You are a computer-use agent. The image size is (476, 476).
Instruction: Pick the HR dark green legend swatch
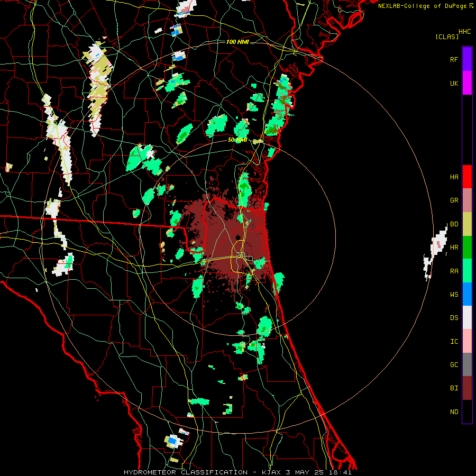[x=467, y=248]
